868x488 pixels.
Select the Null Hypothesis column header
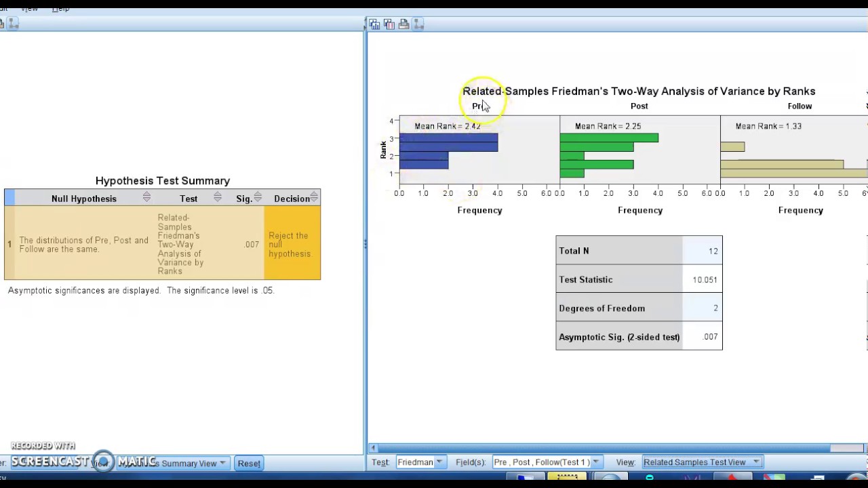(x=84, y=199)
